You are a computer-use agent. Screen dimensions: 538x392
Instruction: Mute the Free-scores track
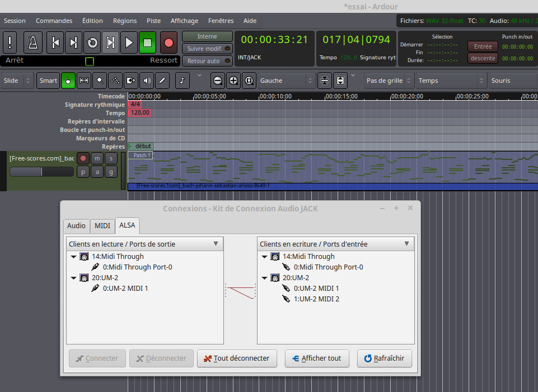coord(97,158)
